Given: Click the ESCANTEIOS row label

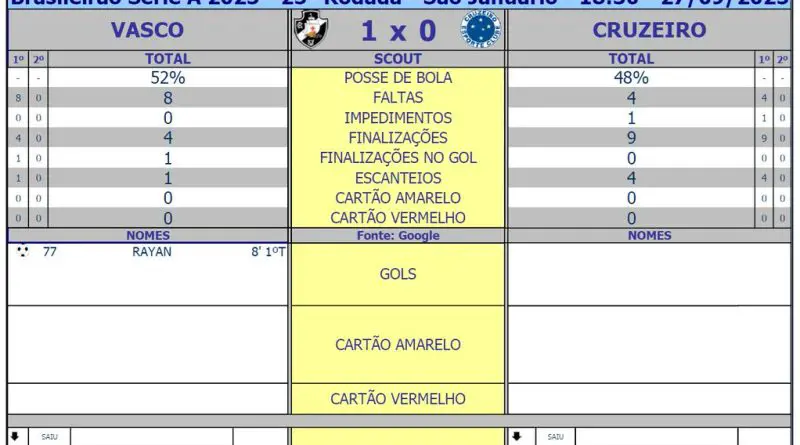Looking at the screenshot, I should pyautogui.click(x=398, y=178).
